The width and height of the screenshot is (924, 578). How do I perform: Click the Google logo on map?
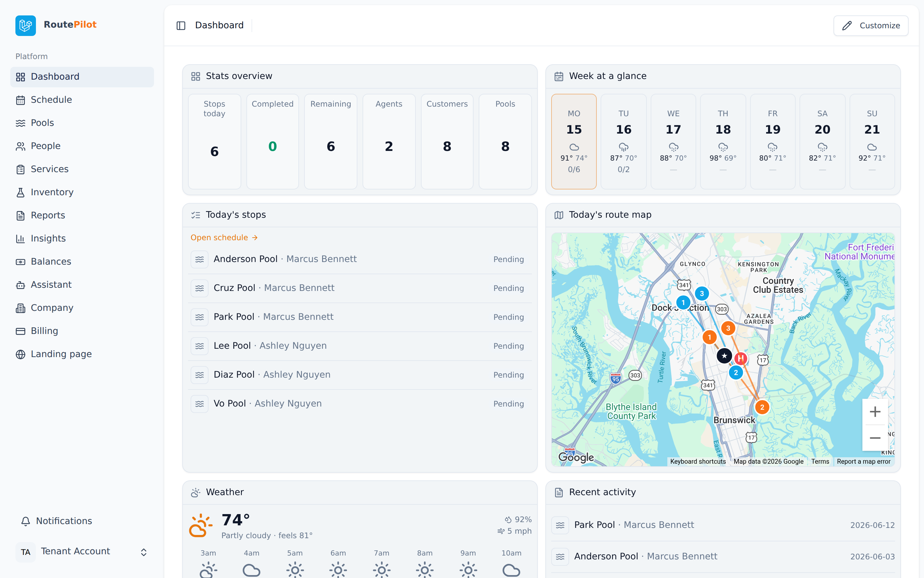click(576, 457)
